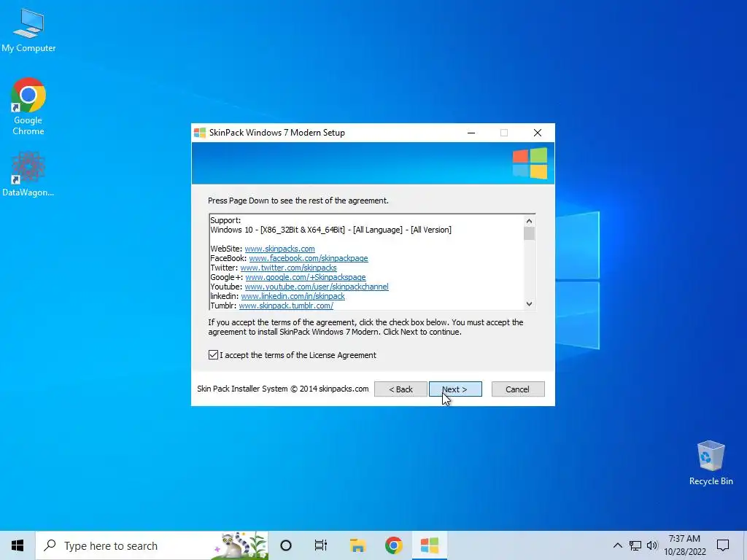Screen dimensions: 747x560
Task: Minimize the SkinPack setup window
Action: coord(471,133)
